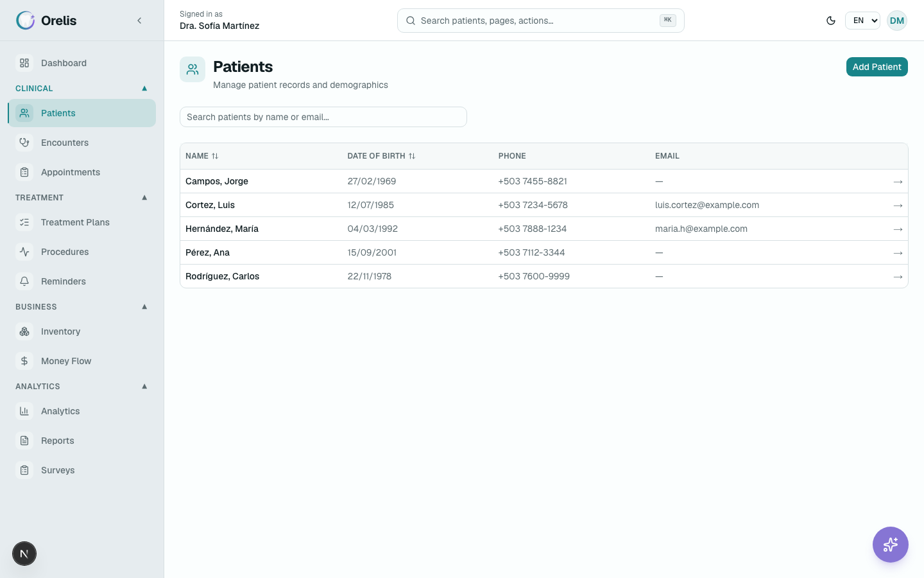Screen dimensions: 924x578
Task: Open the EN language dropdown
Action: pos(862,21)
